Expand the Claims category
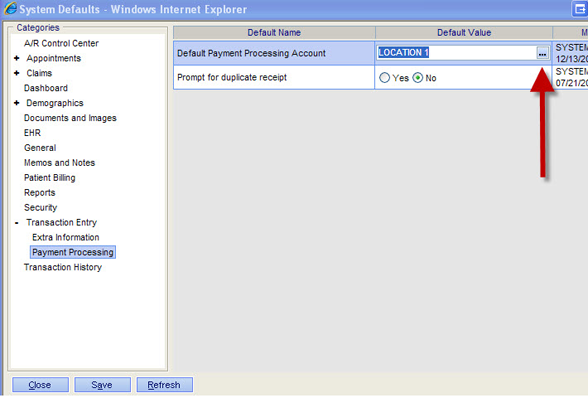Image resolution: width=588 pixels, height=398 pixels. coord(16,73)
